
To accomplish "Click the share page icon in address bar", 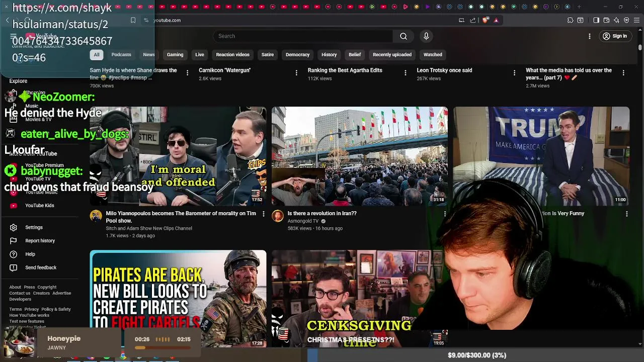I will point(473,20).
